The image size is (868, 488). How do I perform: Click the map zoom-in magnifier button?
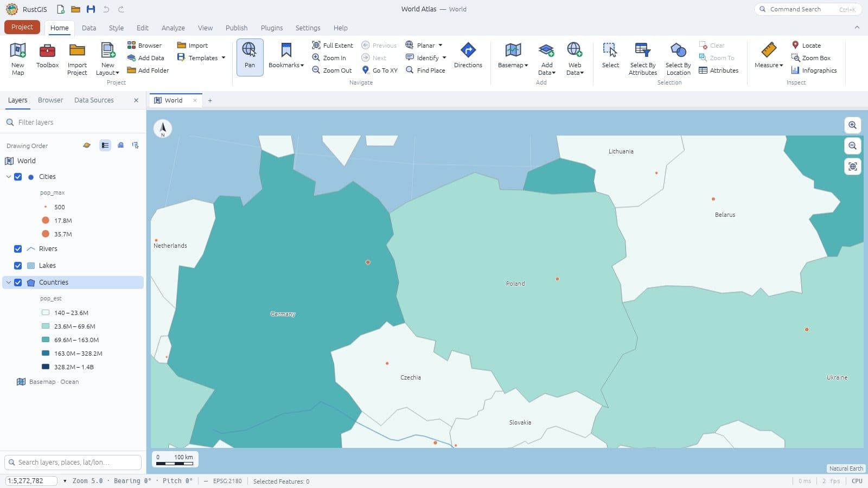click(x=853, y=125)
